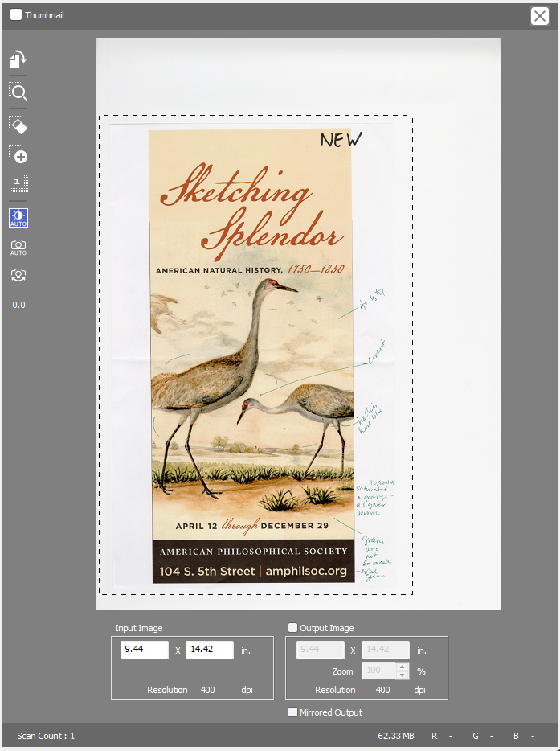Enable the Mirrored Output checkbox

pos(293,712)
